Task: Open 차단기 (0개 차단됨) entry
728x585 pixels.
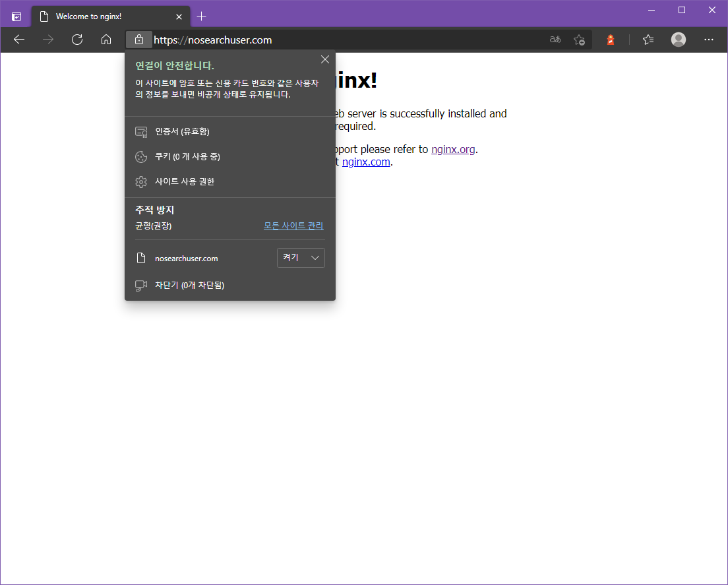Action: (x=230, y=285)
